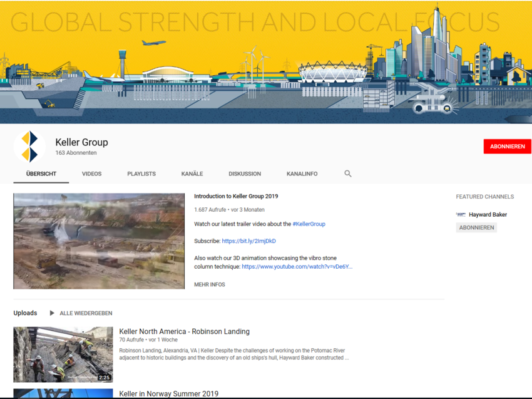The width and height of the screenshot is (532, 399).
Task: Click the Robinson Landing video description text
Action: pyautogui.click(x=234, y=354)
